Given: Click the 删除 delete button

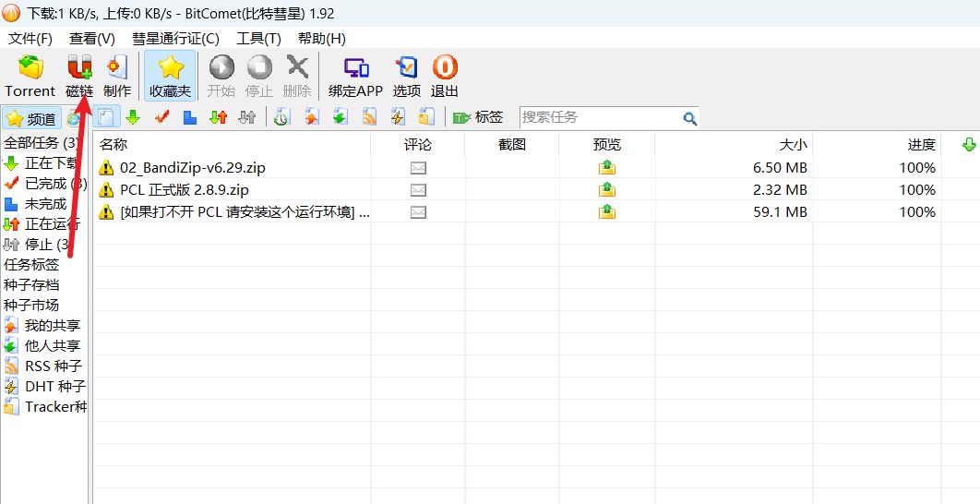Looking at the screenshot, I should pyautogui.click(x=297, y=76).
